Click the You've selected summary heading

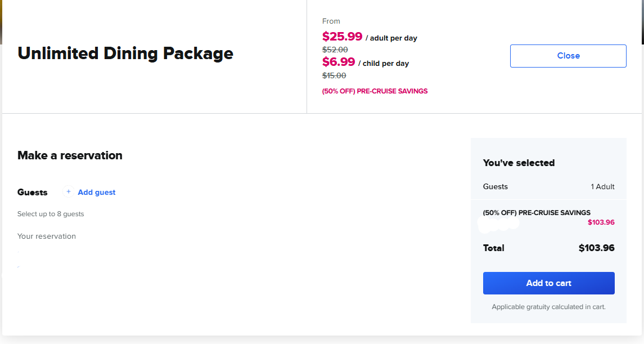tap(519, 163)
